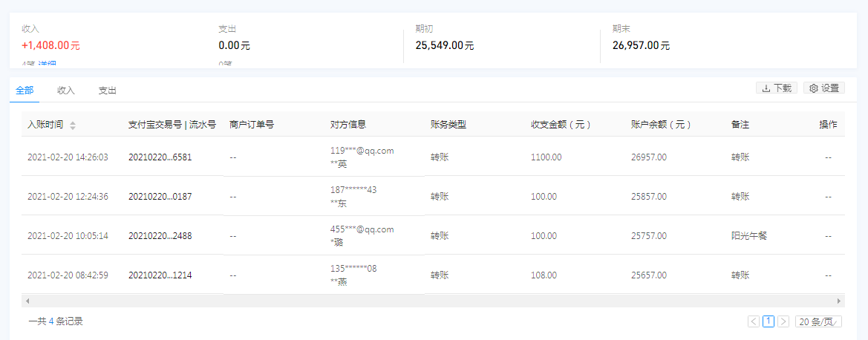Image resolution: width=868 pixels, height=340 pixels.
Task: Click transaction number 20210220...1214
Action: (x=160, y=275)
